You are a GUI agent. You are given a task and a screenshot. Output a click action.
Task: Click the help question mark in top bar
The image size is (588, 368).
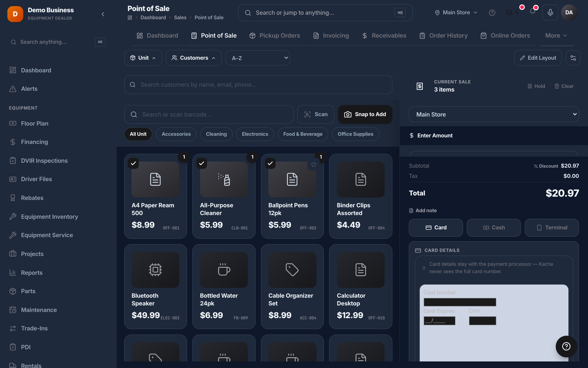click(x=492, y=13)
